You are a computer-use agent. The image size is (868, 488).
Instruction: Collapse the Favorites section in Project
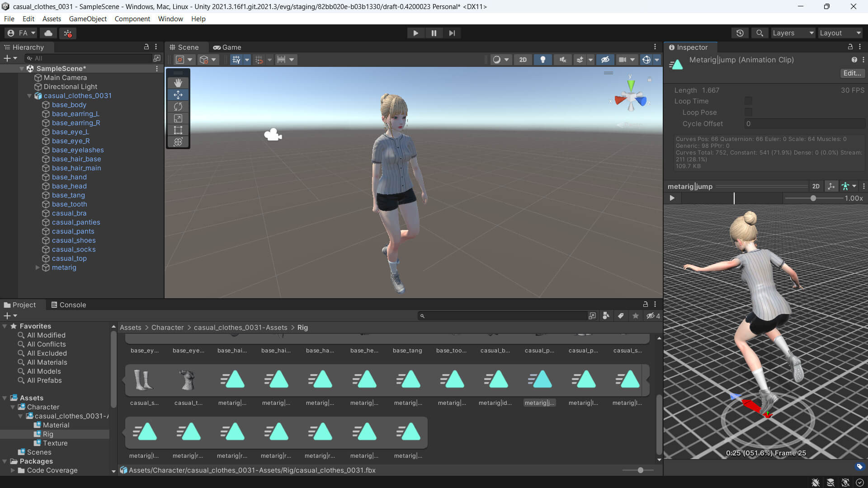(x=5, y=326)
